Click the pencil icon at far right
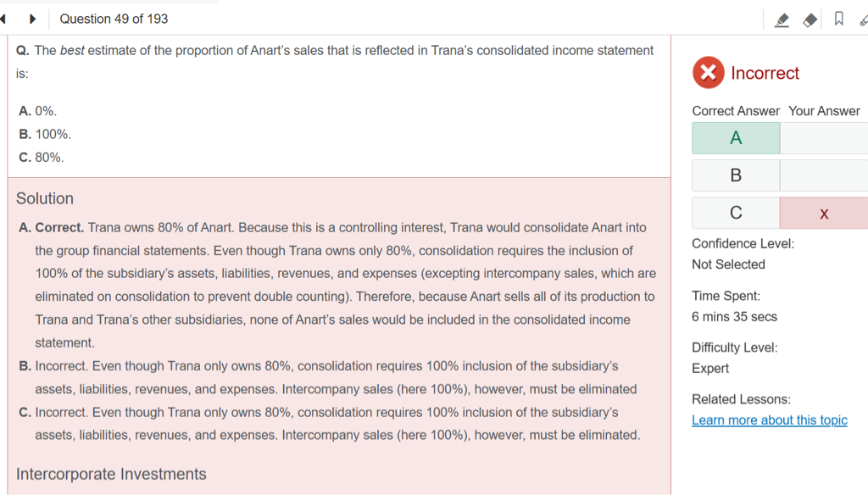 [863, 19]
